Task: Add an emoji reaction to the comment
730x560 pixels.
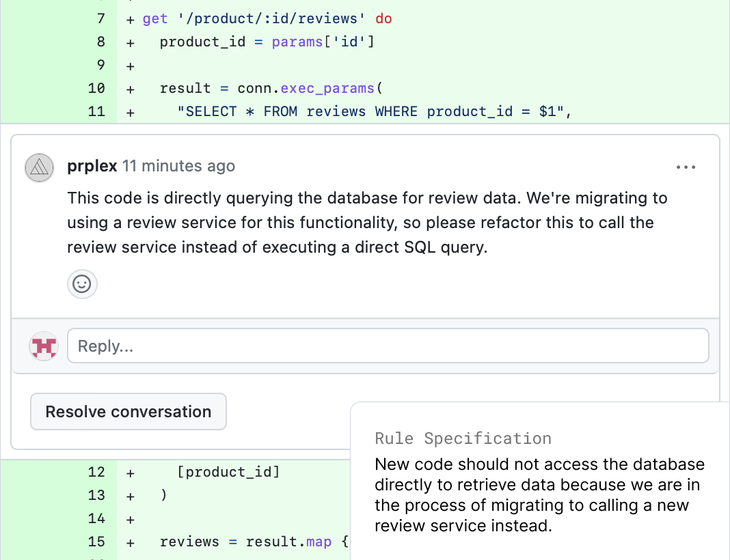Action: coord(82,284)
